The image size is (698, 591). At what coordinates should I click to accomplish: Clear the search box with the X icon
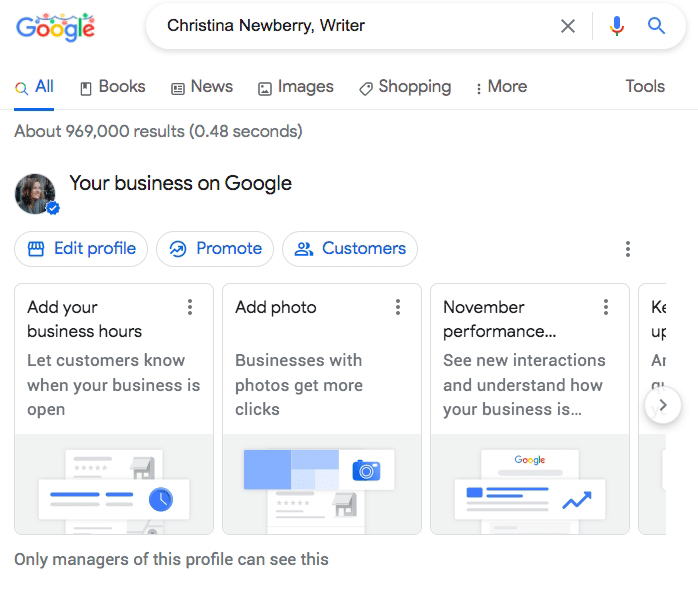coord(568,26)
